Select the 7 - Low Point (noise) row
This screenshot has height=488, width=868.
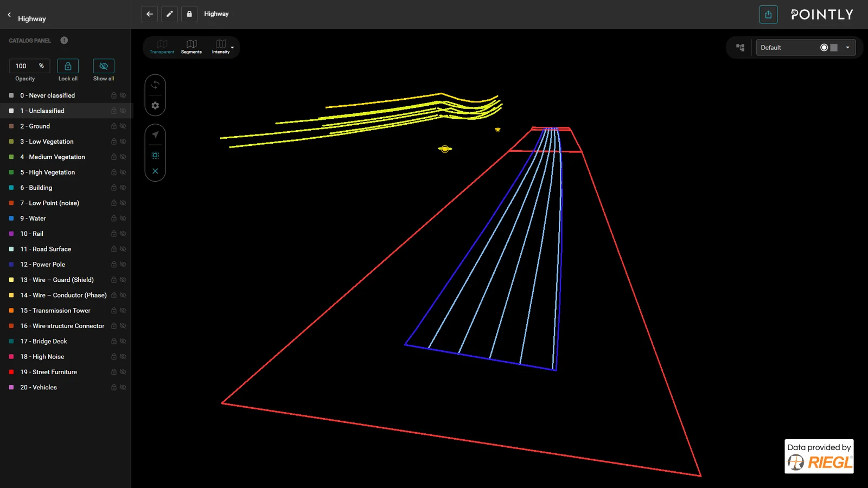point(66,203)
